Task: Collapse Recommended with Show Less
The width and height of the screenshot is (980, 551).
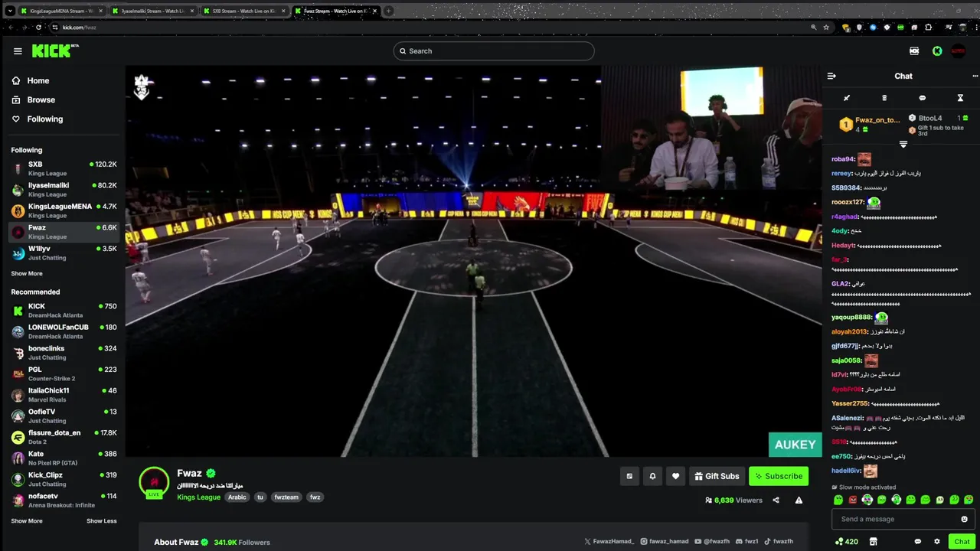Action: [102, 521]
